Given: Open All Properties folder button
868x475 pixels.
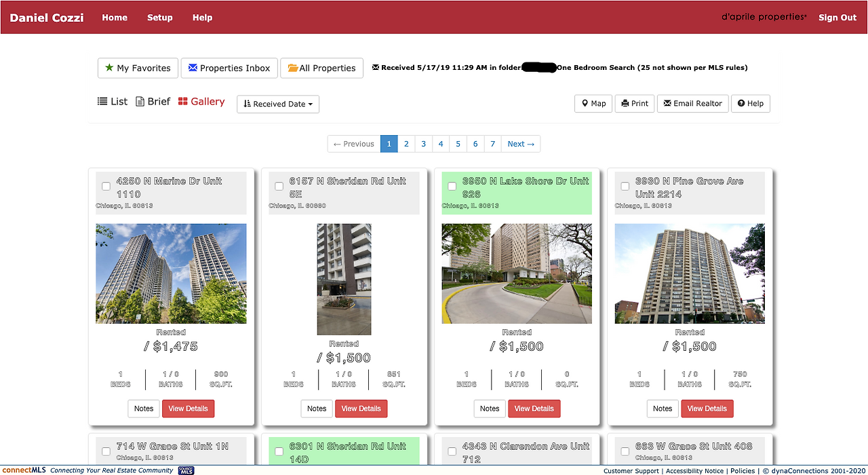Looking at the screenshot, I should [x=322, y=68].
